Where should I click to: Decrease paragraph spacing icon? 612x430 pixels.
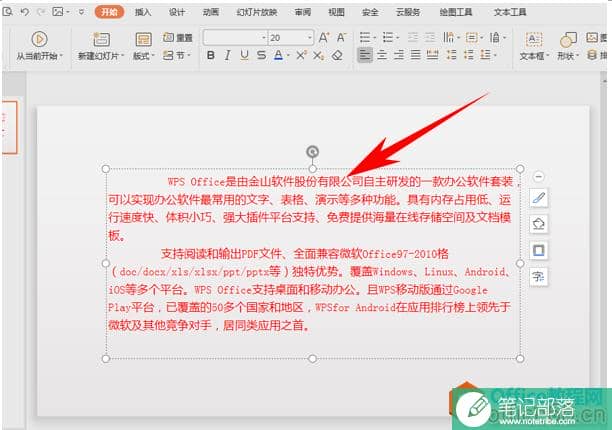tap(468, 55)
